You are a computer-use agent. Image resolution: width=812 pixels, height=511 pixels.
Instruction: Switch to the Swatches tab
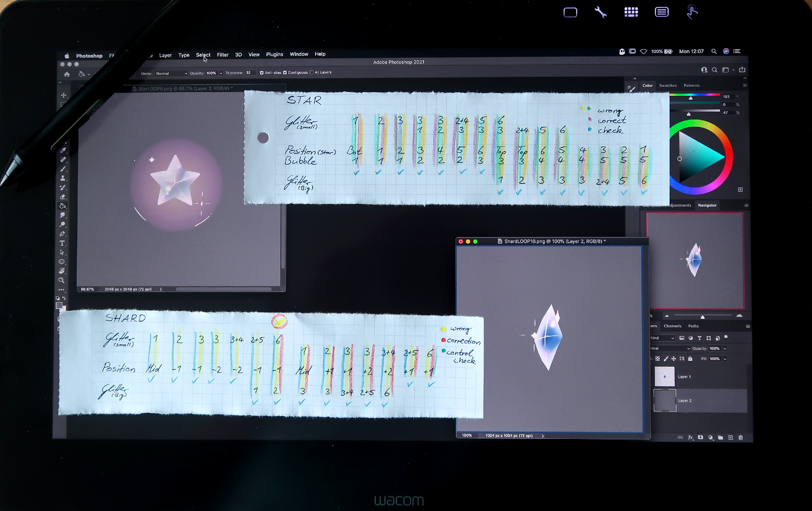click(x=668, y=85)
